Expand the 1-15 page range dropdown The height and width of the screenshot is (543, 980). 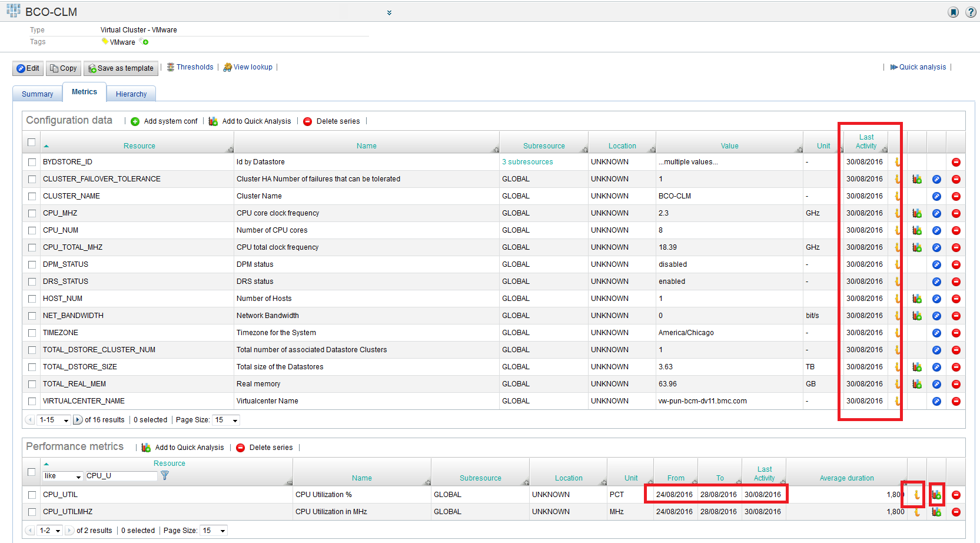[54, 420]
